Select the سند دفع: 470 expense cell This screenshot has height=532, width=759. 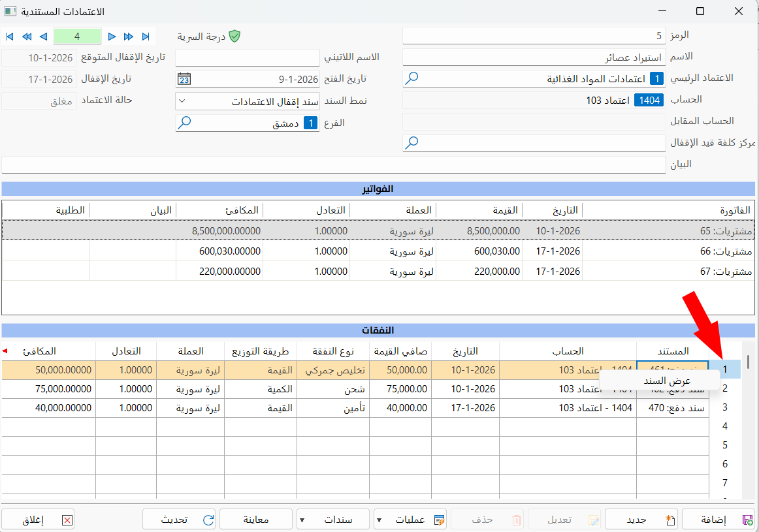pos(672,408)
